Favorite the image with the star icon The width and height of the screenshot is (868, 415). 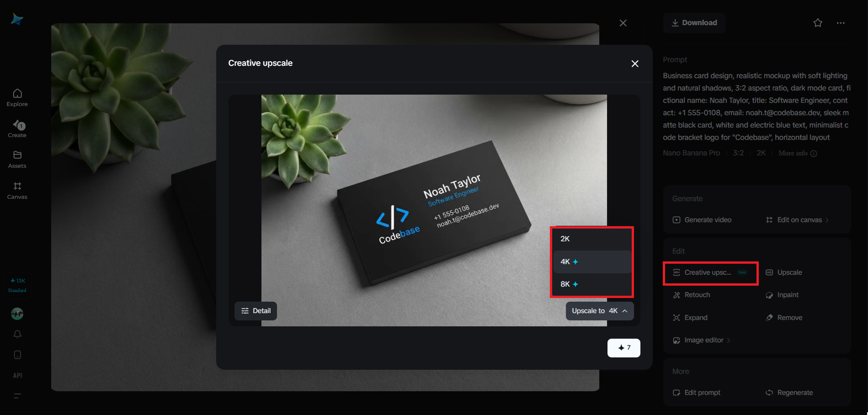[x=818, y=23]
